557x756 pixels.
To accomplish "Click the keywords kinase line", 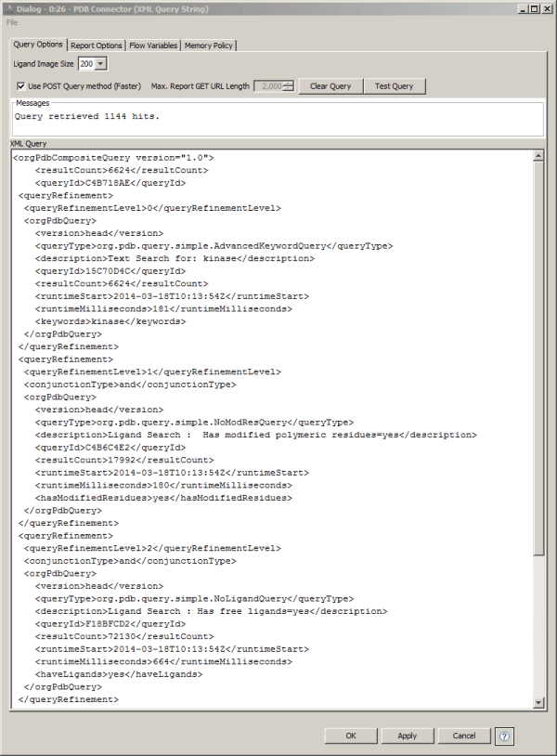I will 110,321.
